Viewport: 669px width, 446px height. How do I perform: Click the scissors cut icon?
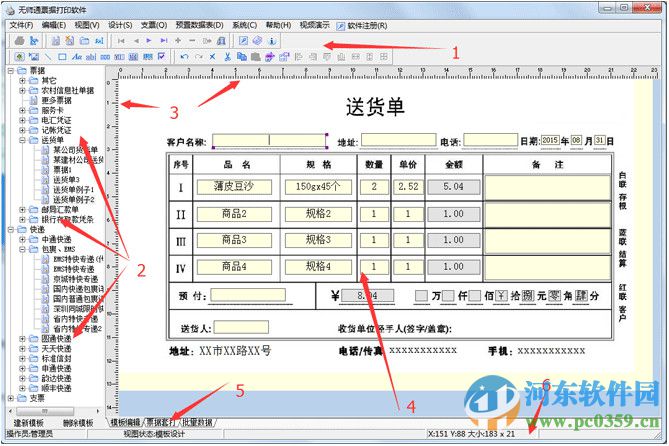(x=227, y=56)
